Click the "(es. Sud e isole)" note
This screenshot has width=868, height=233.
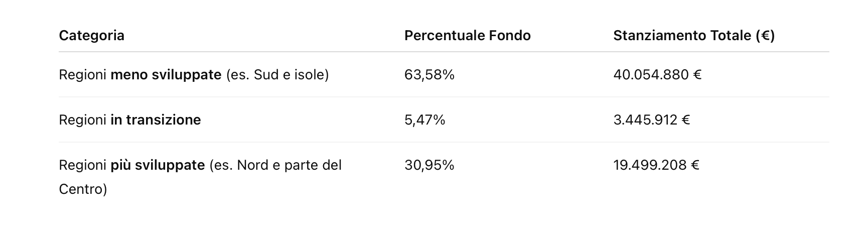click(x=277, y=75)
